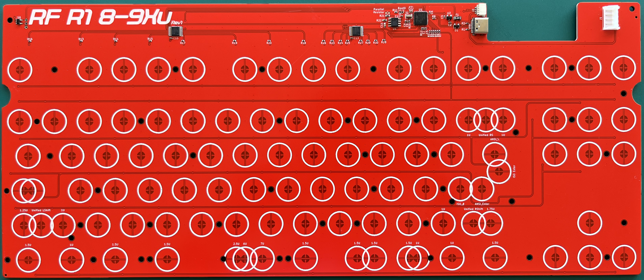
Task: Click the "R19" resistor label
Action: (x=235, y=43)
